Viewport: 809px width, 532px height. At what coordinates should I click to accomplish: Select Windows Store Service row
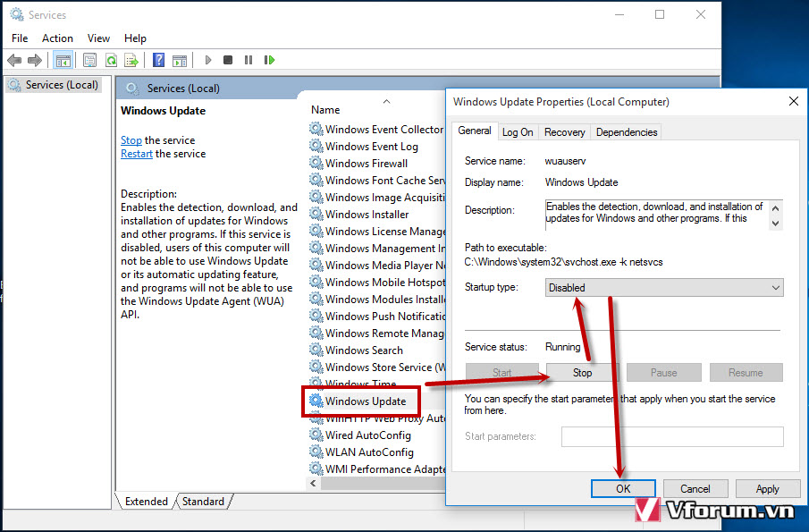pos(377,367)
